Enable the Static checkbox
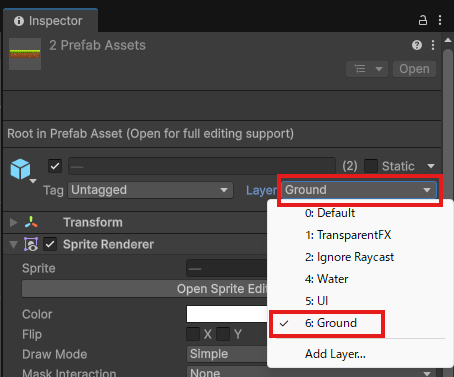This screenshot has width=454, height=377. (371, 166)
